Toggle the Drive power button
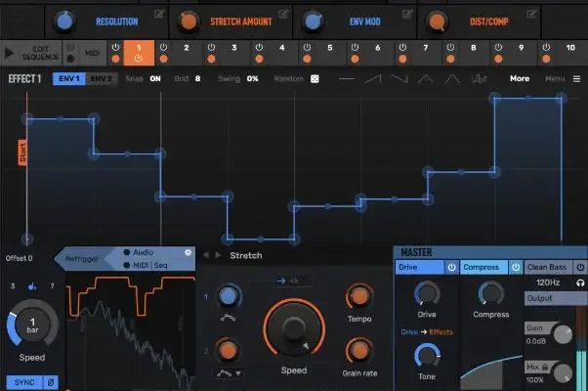Image resolution: width=588 pixels, height=391 pixels. coord(451,267)
